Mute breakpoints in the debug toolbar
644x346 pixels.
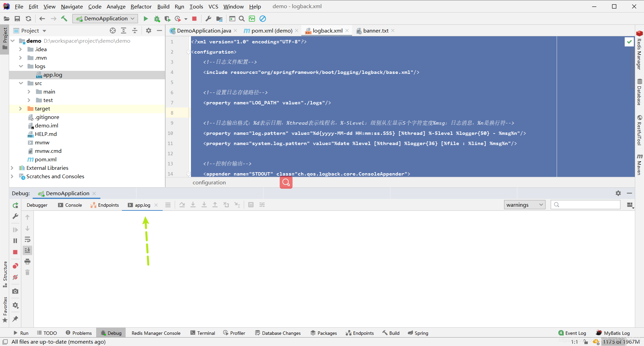click(x=15, y=277)
